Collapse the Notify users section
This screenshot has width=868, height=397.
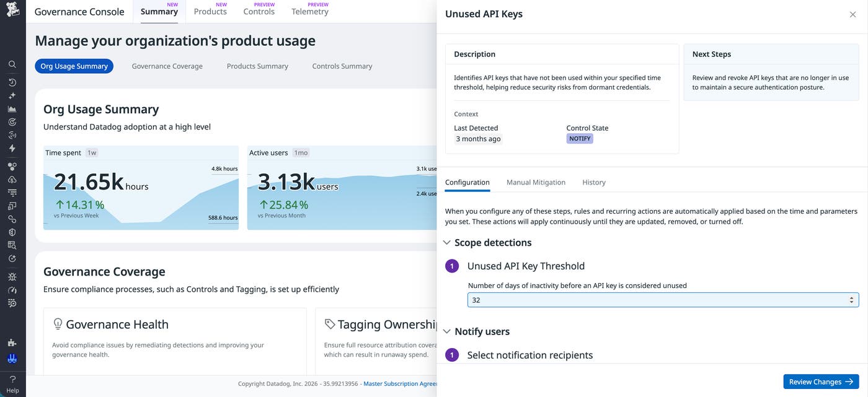447,332
